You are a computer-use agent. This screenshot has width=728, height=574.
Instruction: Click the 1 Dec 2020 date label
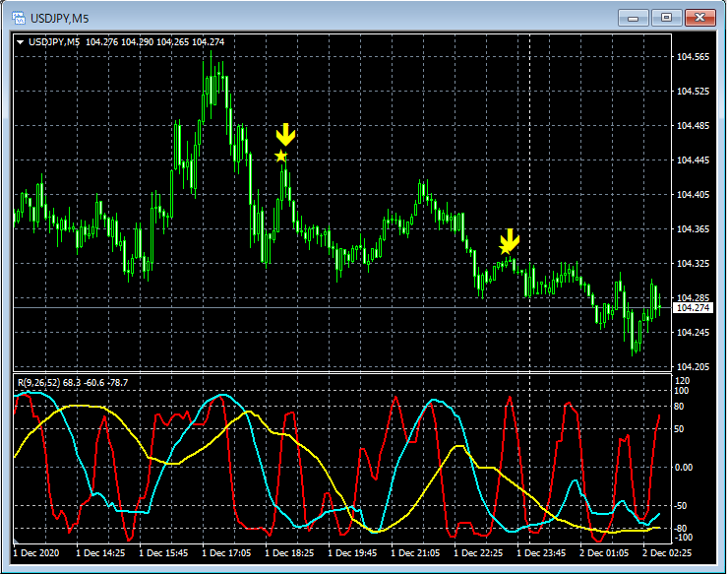[37, 554]
